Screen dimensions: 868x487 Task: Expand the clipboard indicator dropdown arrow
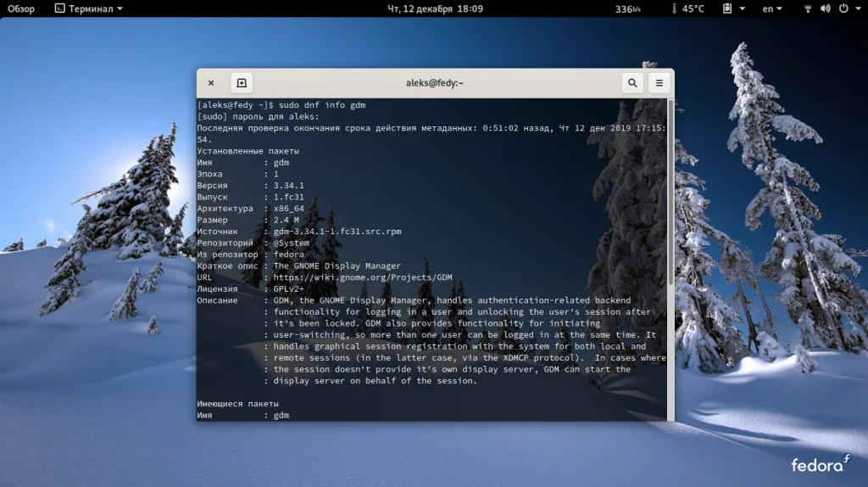click(743, 8)
